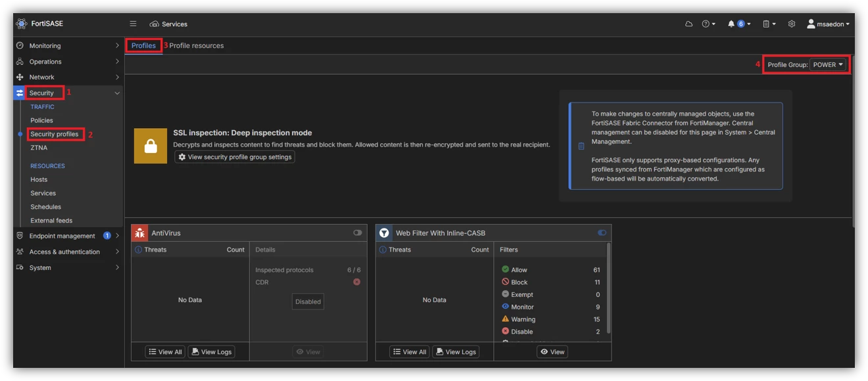This screenshot has width=868, height=381.
Task: Open External feeds under Resources
Action: (51, 221)
